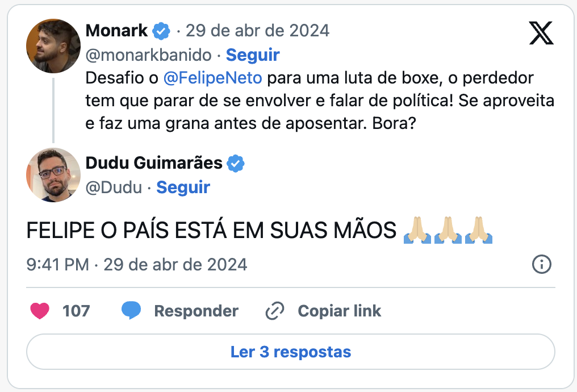Click the X logo icon
577x392 pixels.
[x=541, y=34]
